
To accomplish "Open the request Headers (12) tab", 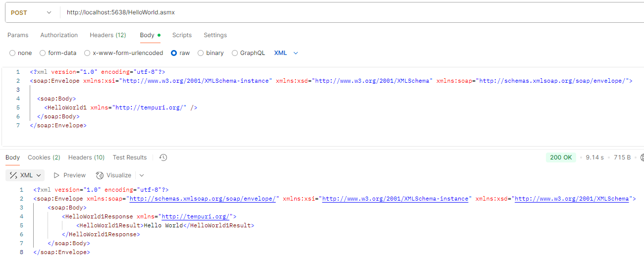I will coord(107,35).
